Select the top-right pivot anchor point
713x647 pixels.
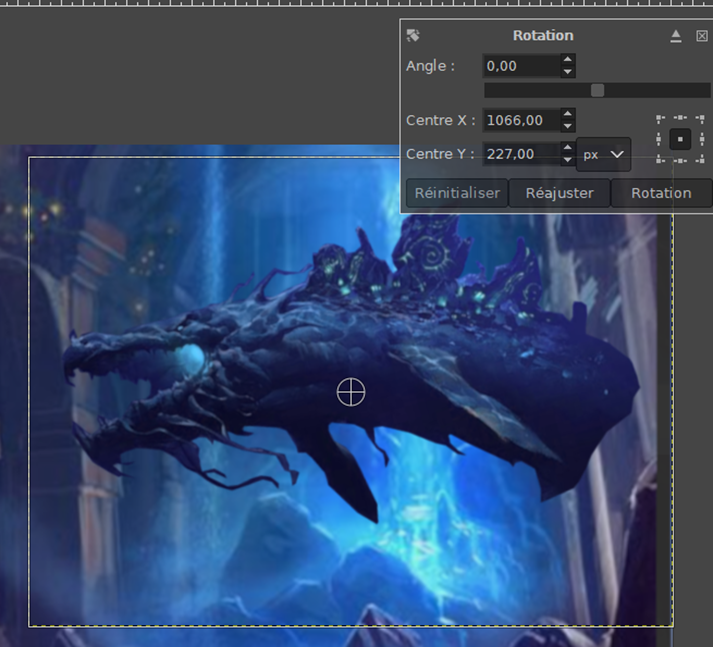[x=700, y=120]
